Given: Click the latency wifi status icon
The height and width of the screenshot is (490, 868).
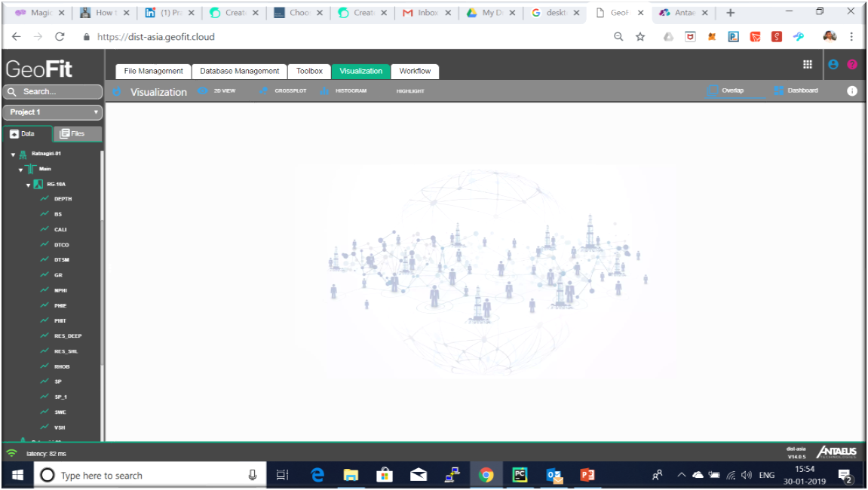Looking at the screenshot, I should pos(11,453).
